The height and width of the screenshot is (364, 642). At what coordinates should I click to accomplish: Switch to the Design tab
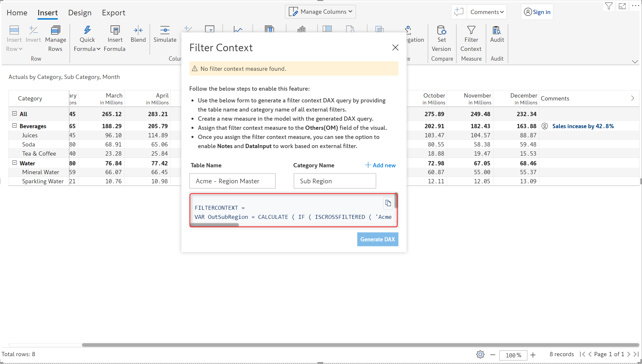coord(80,13)
